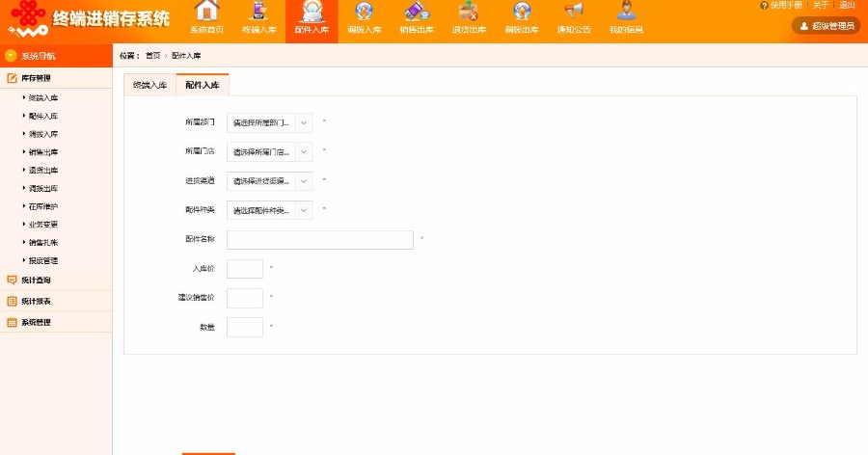Viewport: 868px width, 455px height.
Task: Focus the 入库价 input field
Action: point(245,269)
